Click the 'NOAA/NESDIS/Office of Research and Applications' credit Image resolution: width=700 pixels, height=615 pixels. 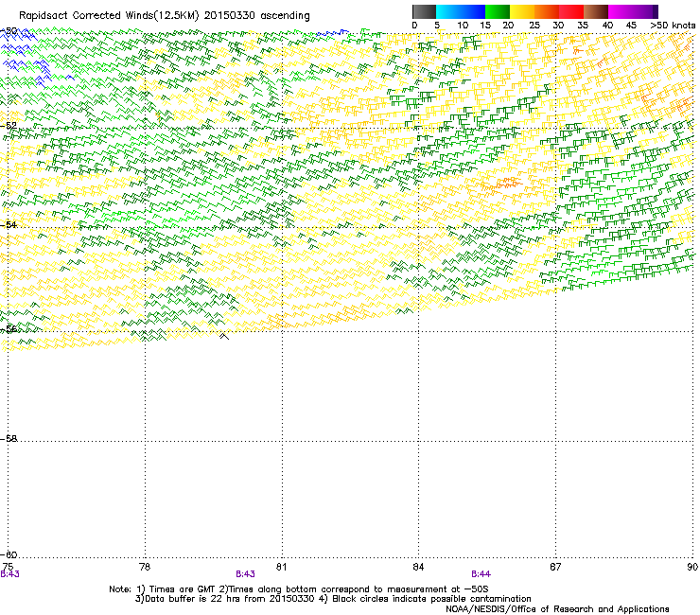click(557, 609)
